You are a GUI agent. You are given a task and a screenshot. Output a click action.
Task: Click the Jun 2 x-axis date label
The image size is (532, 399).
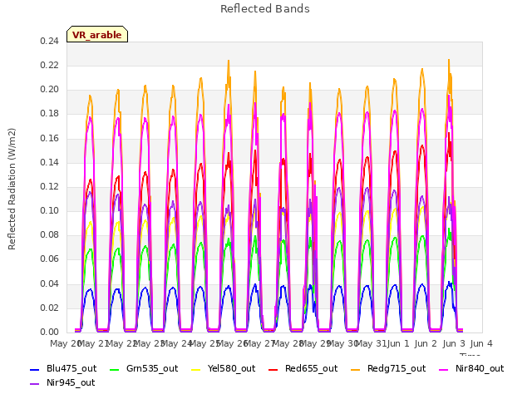click(426, 343)
